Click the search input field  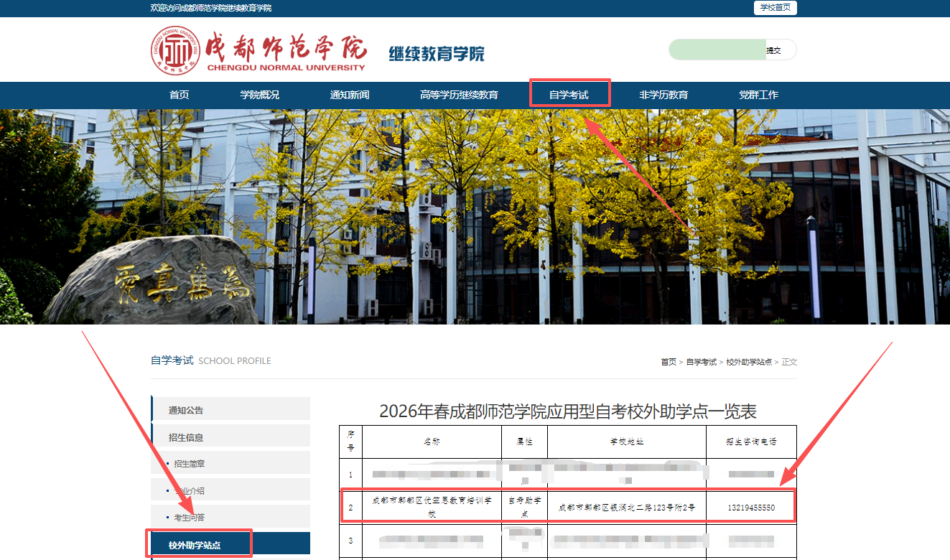716,50
